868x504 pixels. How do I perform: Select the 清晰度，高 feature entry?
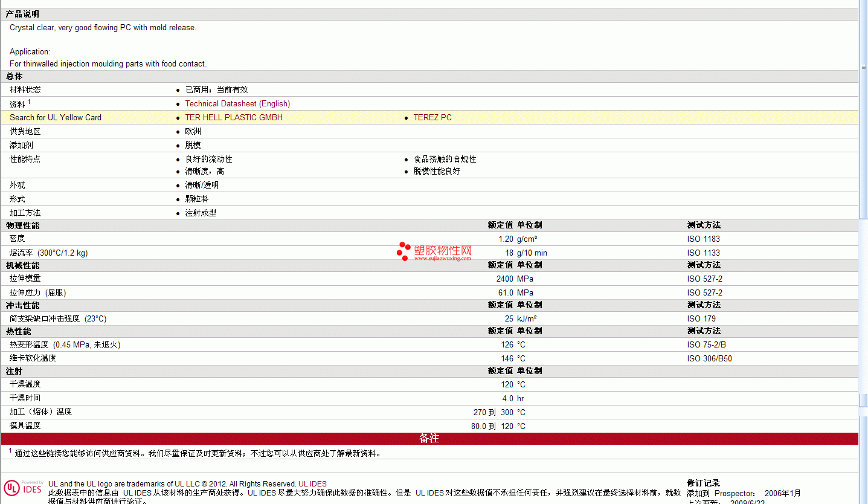point(205,172)
